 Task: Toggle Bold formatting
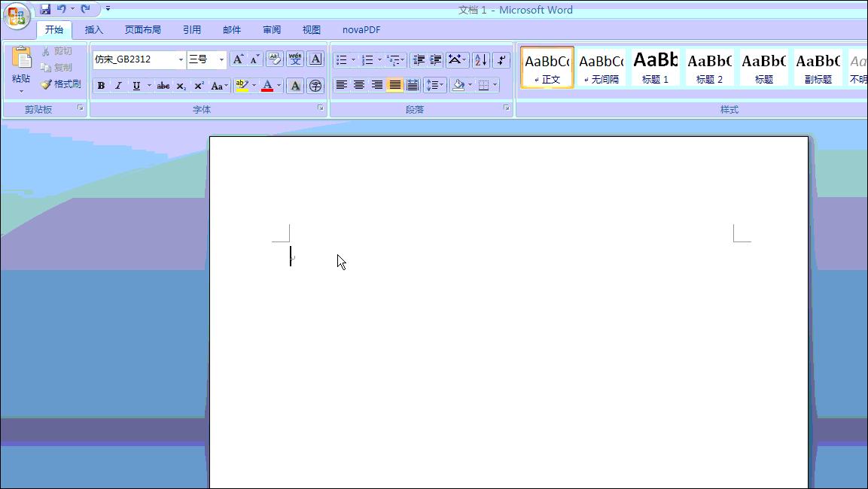(x=101, y=86)
